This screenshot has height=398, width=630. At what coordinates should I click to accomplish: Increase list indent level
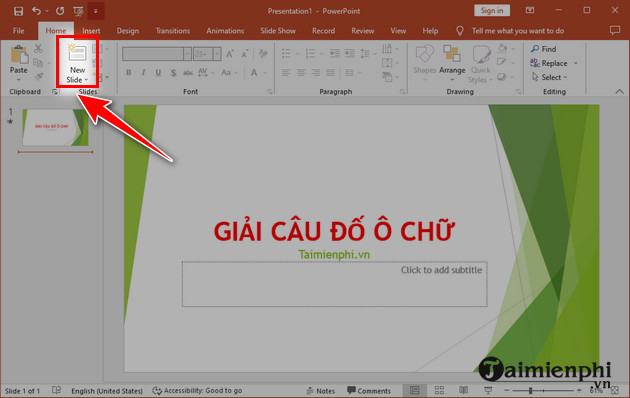[350, 53]
